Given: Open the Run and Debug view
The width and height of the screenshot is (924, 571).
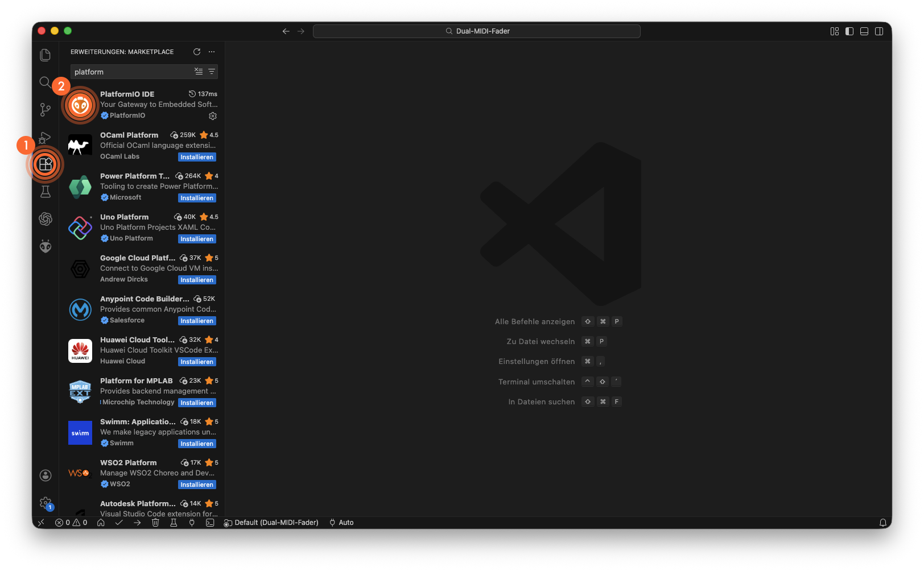Looking at the screenshot, I should [46, 137].
